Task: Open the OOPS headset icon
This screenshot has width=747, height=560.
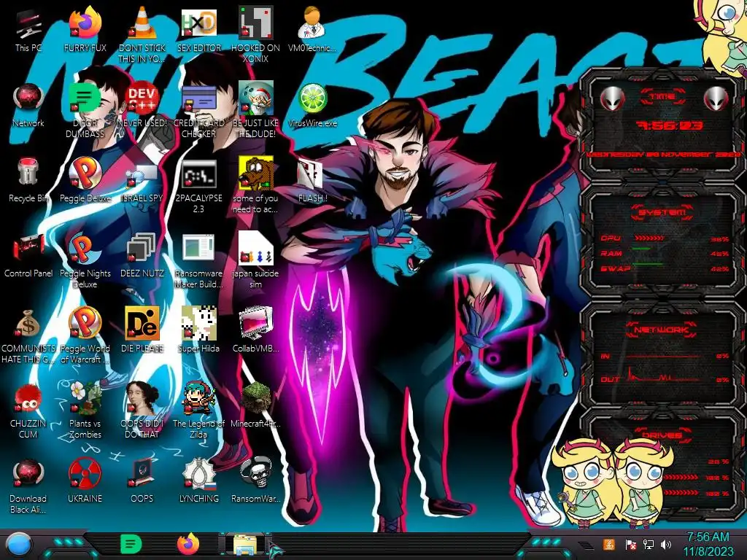Action: (142, 481)
